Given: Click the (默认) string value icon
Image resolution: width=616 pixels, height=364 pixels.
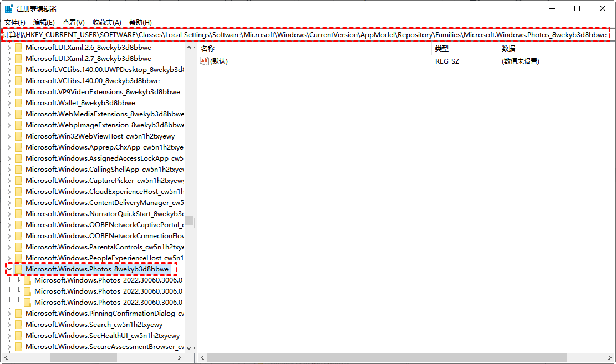Looking at the screenshot, I should tap(205, 61).
